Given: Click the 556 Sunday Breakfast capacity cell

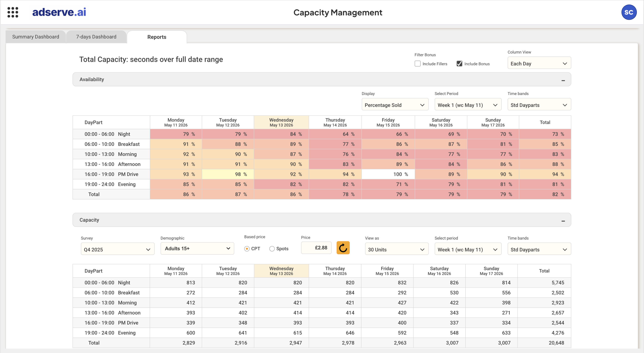Looking at the screenshot, I should click(491, 293).
